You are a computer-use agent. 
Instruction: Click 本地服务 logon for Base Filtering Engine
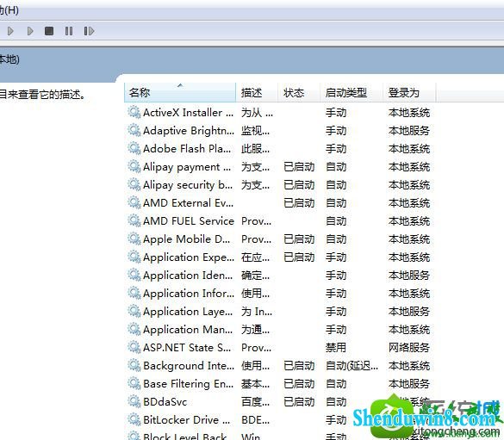click(409, 383)
